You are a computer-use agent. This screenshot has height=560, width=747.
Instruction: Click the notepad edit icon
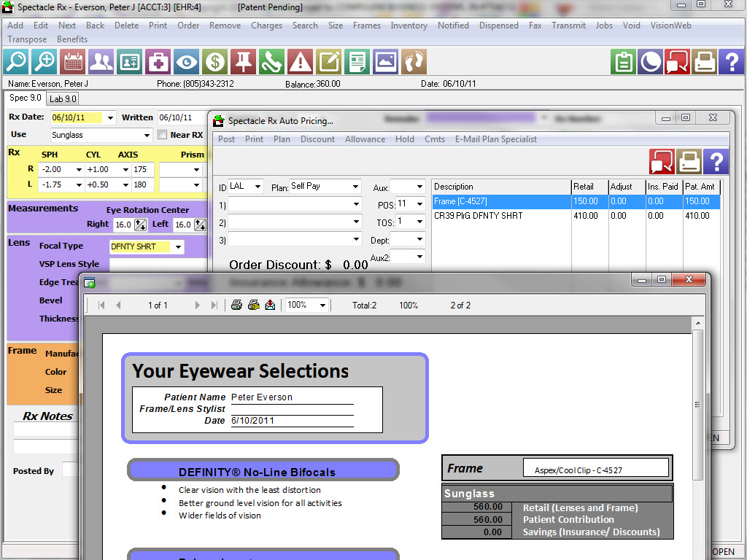pos(329,61)
